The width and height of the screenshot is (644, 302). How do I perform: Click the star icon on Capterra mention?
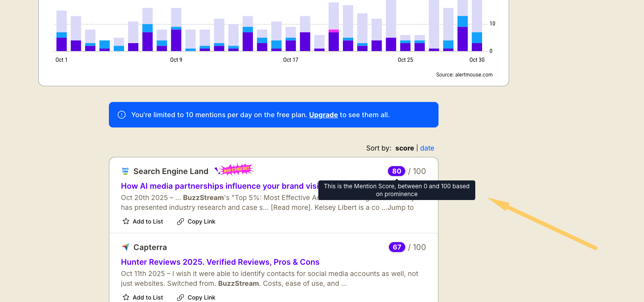(x=126, y=298)
